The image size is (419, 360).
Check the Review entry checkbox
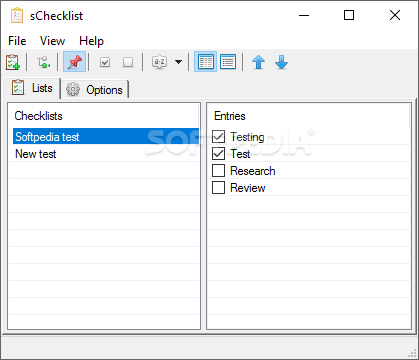[218, 188]
